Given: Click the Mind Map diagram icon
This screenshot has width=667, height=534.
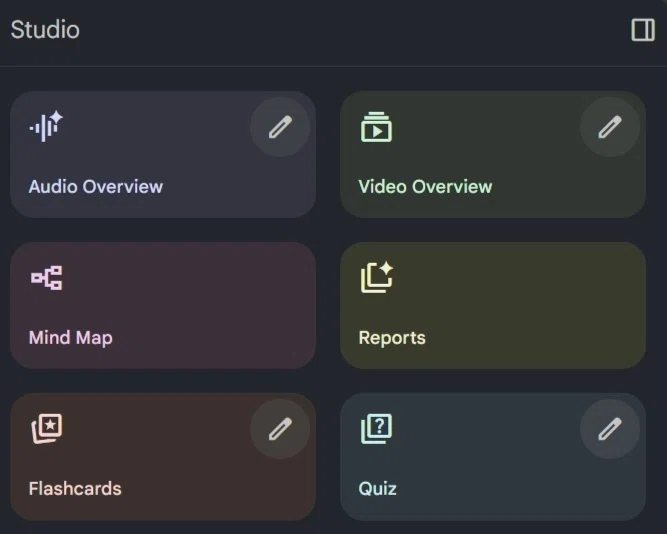Looking at the screenshot, I should tap(46, 278).
